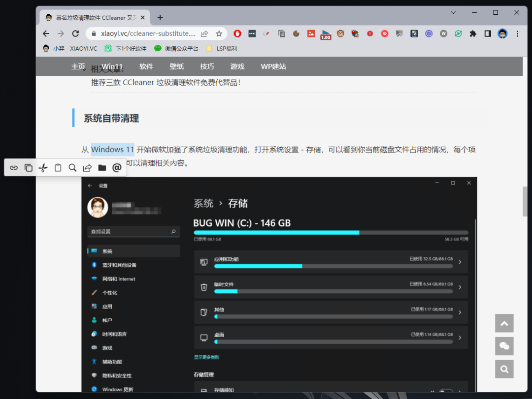The image size is (532, 399).
Task: Click the 应用和功能 usage progress bar
Action: 333,266
